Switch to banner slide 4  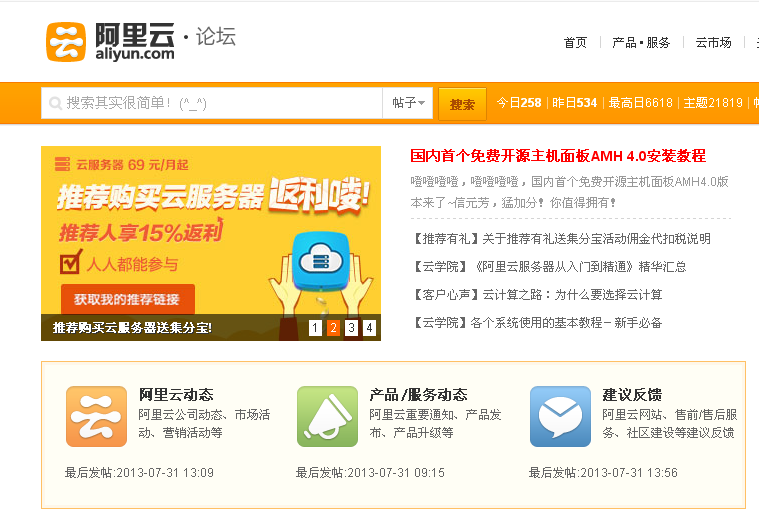(369, 328)
